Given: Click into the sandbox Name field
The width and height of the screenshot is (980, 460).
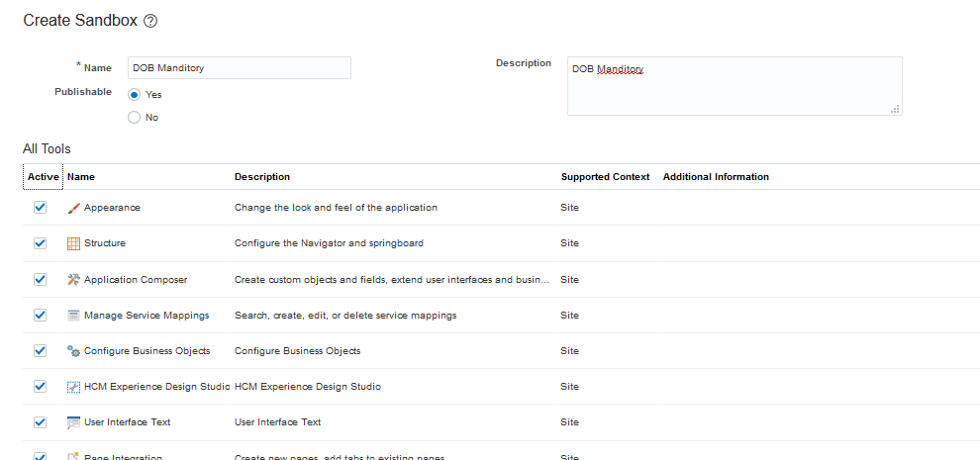Looking at the screenshot, I should [239, 68].
